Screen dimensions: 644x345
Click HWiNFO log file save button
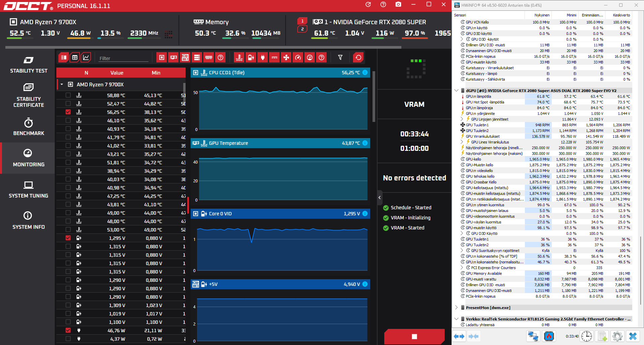tap(602, 336)
